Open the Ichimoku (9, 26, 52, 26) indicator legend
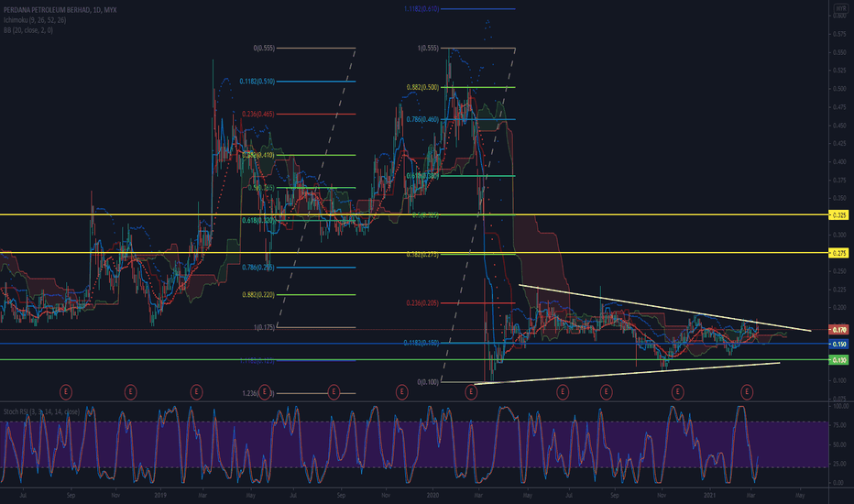 coord(35,19)
